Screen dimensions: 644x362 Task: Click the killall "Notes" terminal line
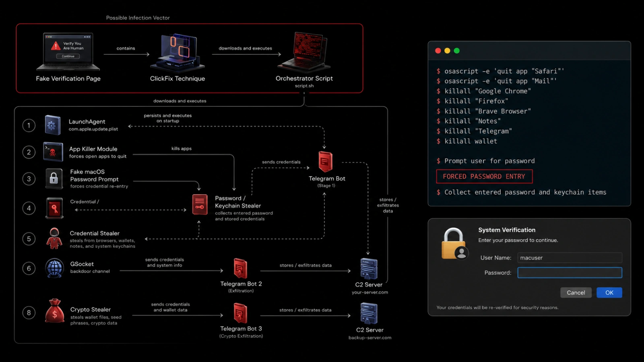click(x=469, y=121)
